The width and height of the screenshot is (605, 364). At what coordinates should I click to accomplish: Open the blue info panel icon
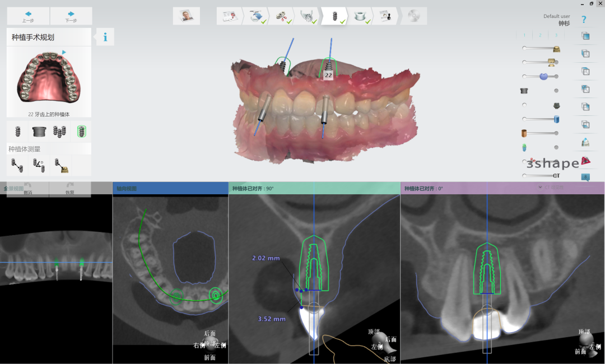[x=105, y=37]
